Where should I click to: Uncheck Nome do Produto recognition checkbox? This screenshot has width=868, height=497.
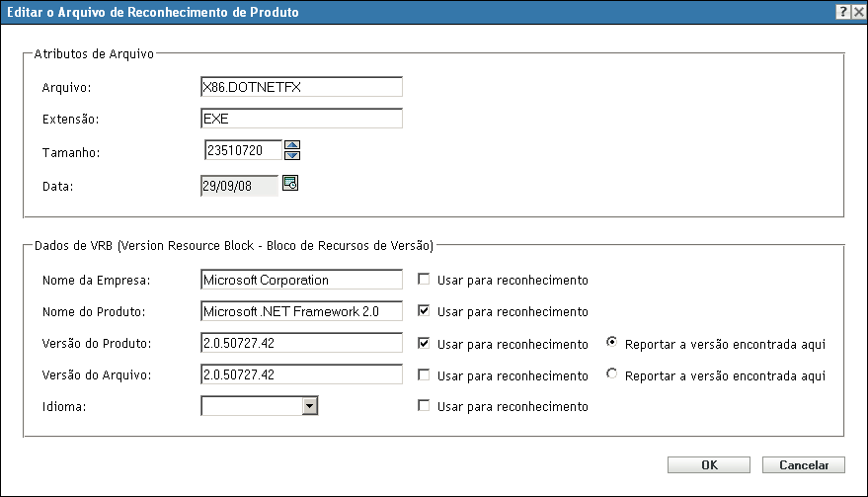424,311
